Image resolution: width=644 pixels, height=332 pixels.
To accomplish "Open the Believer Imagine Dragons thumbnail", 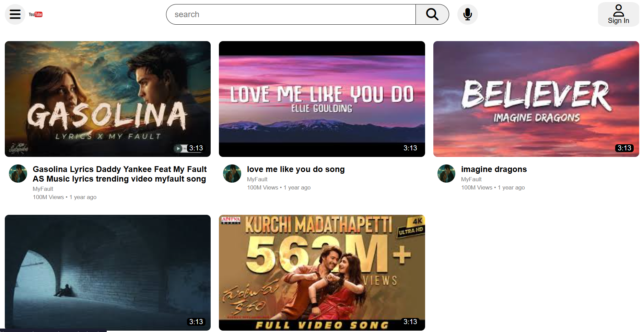I will 536,99.
